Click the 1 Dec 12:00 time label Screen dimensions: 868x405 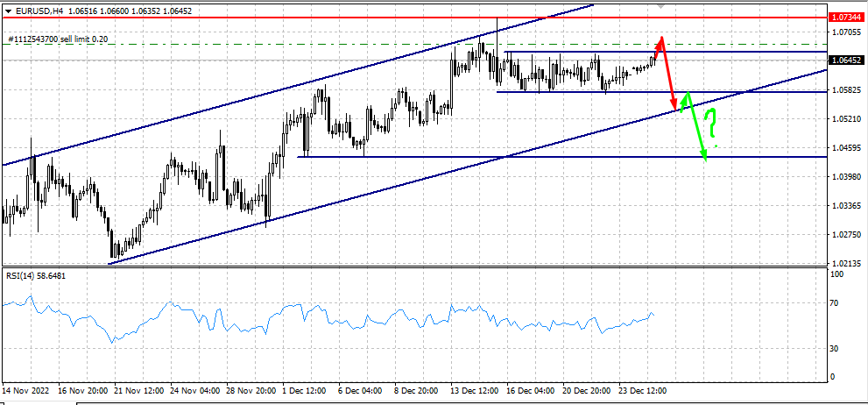pyautogui.click(x=305, y=391)
